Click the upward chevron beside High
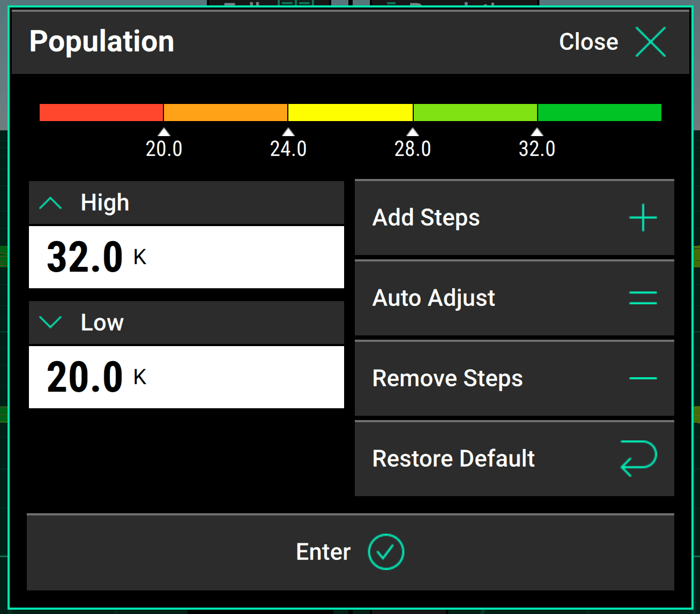 50,203
